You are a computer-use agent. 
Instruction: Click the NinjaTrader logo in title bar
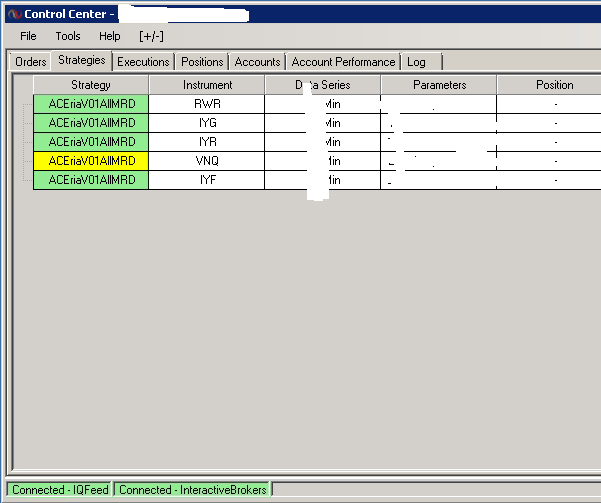pyautogui.click(x=15, y=14)
